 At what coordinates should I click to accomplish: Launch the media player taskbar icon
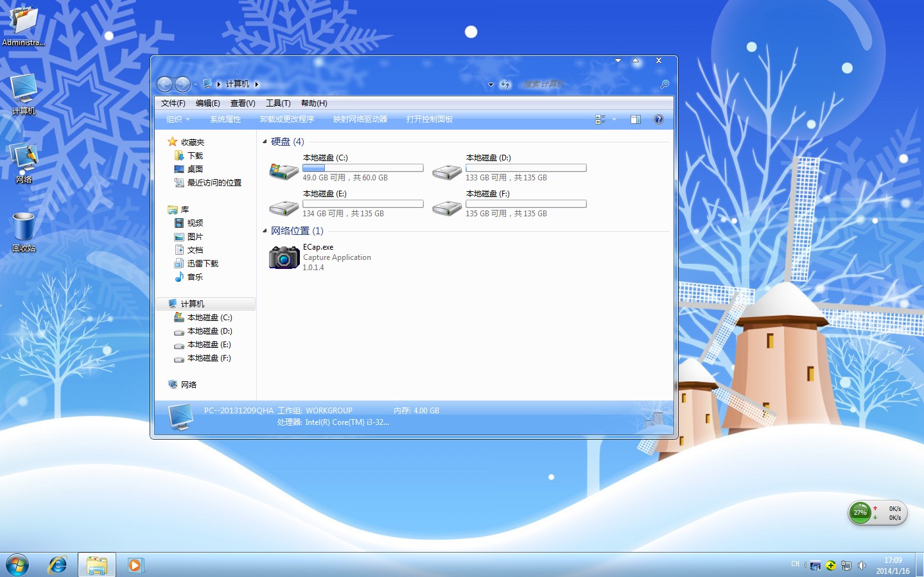coord(135,565)
